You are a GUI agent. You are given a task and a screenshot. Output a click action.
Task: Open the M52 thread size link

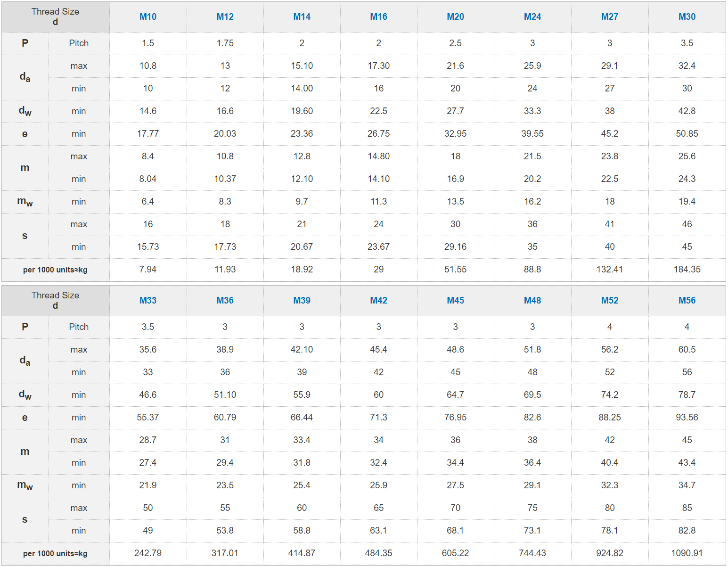610,300
